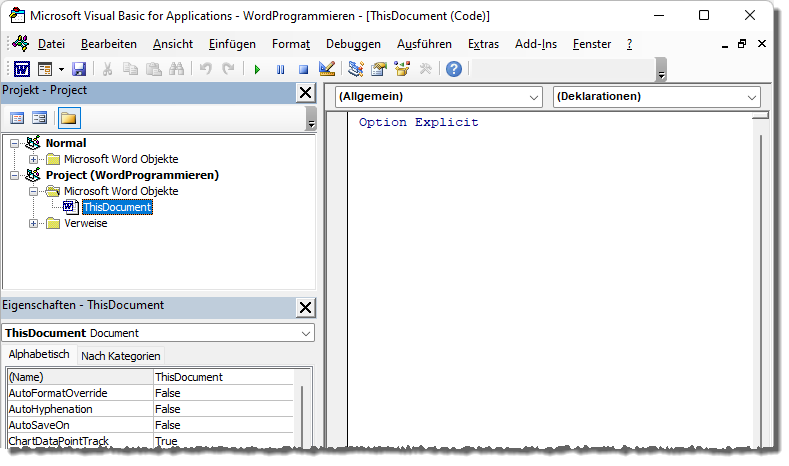This screenshot has height=466, width=789.
Task: Click the toolbar options overflow arrow
Action: 662,70
